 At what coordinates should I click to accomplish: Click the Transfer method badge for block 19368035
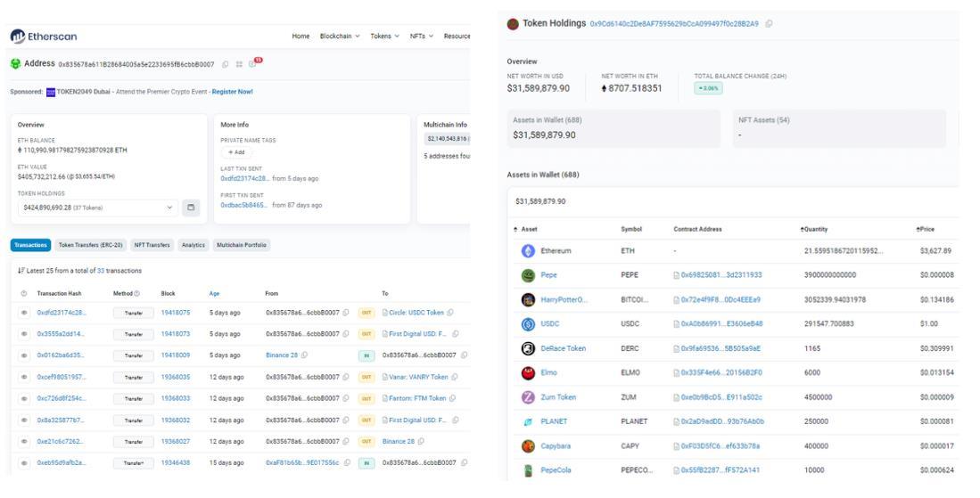tap(133, 377)
